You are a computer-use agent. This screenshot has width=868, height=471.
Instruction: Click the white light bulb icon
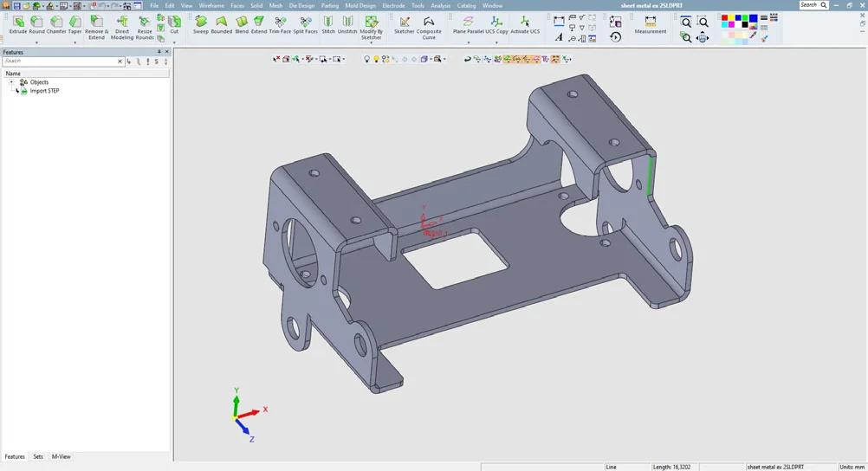366,59
